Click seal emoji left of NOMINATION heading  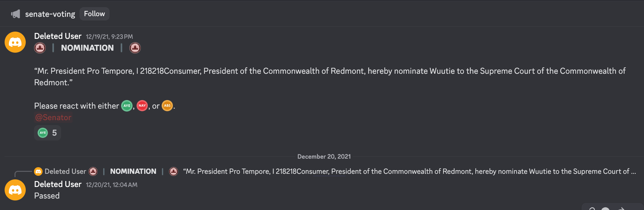point(40,48)
